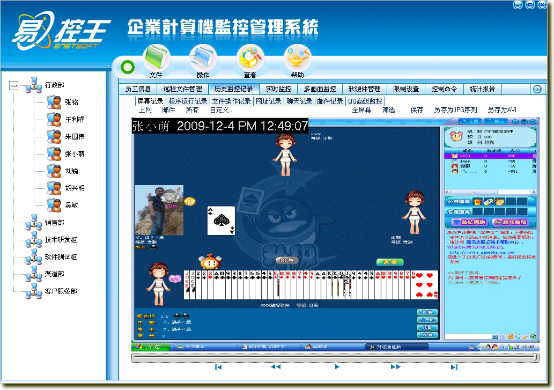Switch to the 多画面监控 tab

click(320, 89)
